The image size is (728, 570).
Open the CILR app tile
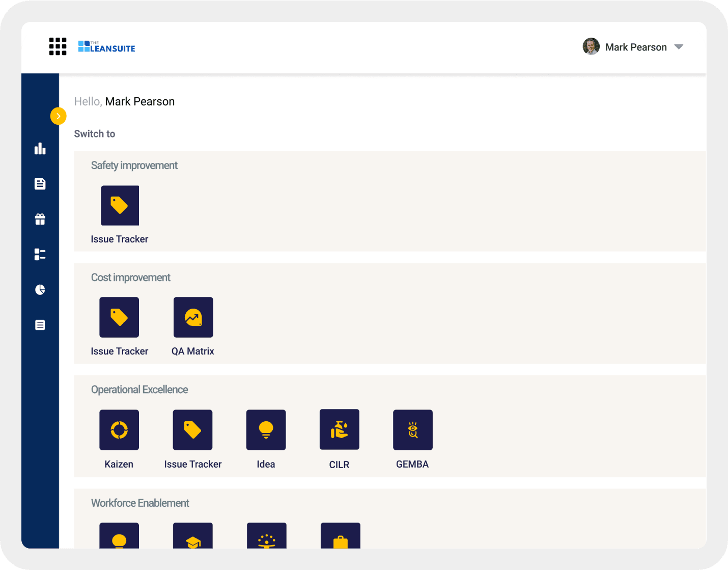(x=339, y=429)
